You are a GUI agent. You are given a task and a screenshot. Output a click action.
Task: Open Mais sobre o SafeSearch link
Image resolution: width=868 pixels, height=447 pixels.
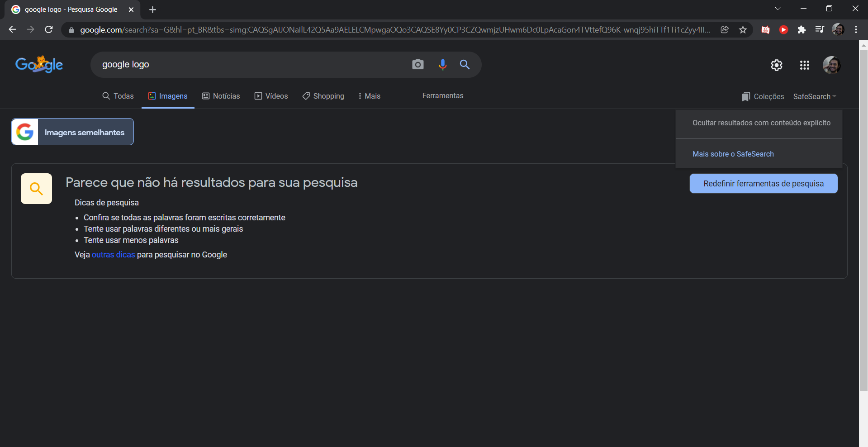click(733, 154)
